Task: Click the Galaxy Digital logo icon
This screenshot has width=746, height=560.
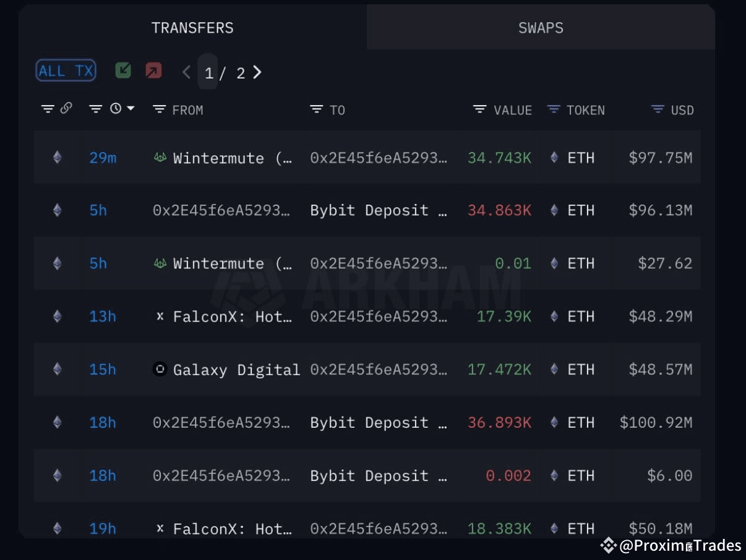Action: [x=160, y=370]
